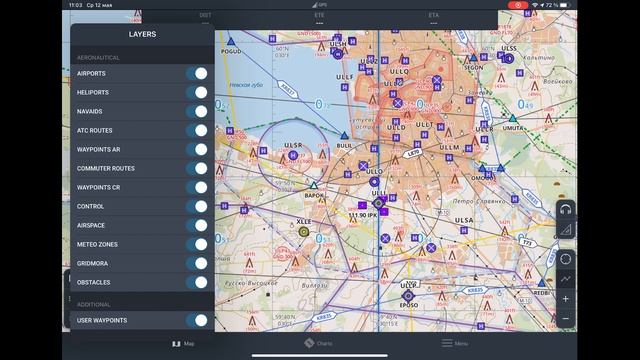Image resolution: width=640 pixels, height=360 pixels.
Task: Toggle the Meteo Zones switch
Action: (x=197, y=244)
